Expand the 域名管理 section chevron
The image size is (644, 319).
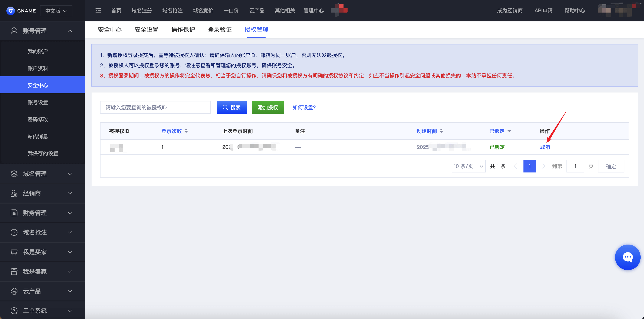(70, 174)
